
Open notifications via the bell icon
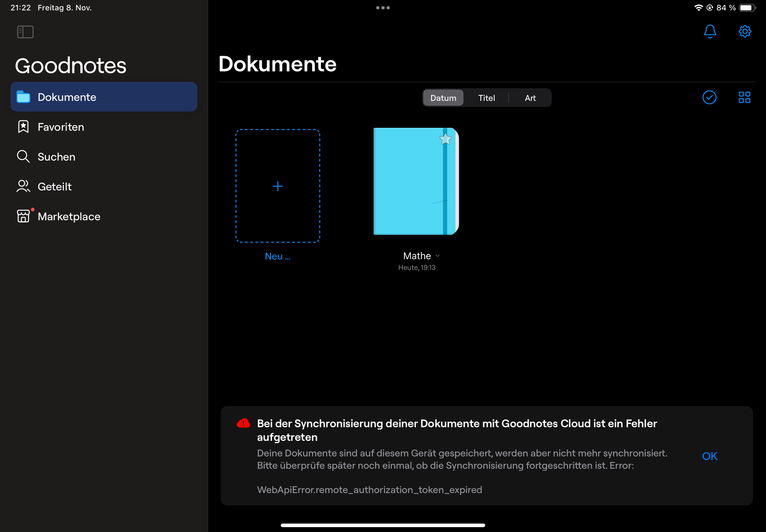(710, 31)
